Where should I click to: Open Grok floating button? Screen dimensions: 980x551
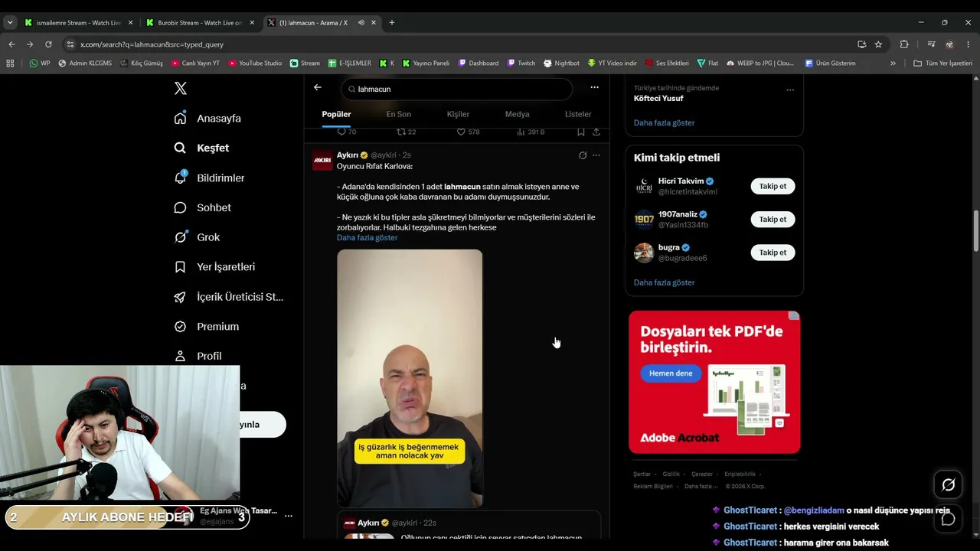click(x=948, y=484)
